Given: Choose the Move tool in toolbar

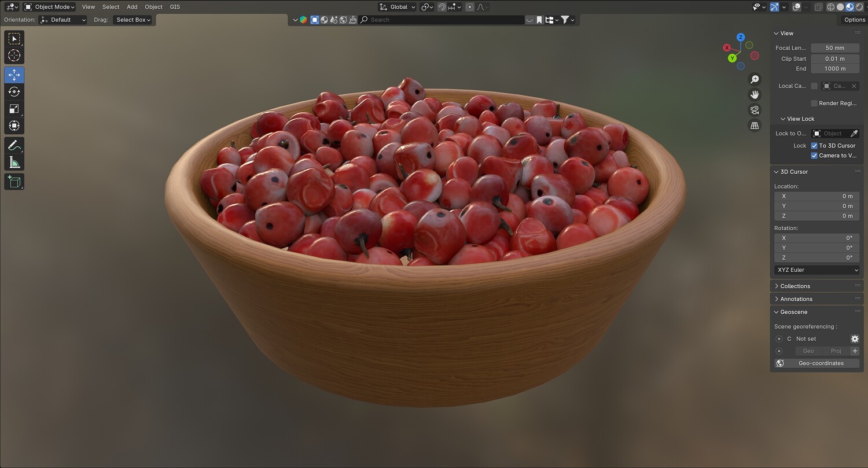Looking at the screenshot, I should pyautogui.click(x=14, y=75).
